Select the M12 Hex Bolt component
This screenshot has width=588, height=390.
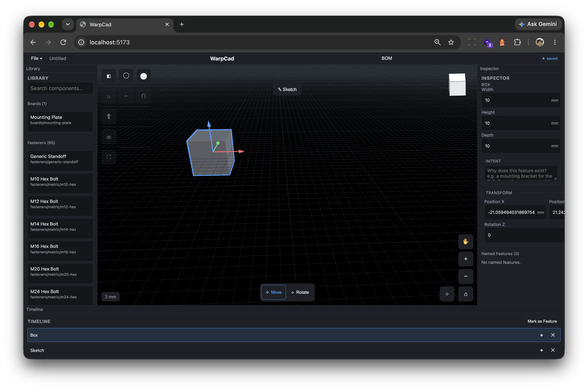coord(60,206)
